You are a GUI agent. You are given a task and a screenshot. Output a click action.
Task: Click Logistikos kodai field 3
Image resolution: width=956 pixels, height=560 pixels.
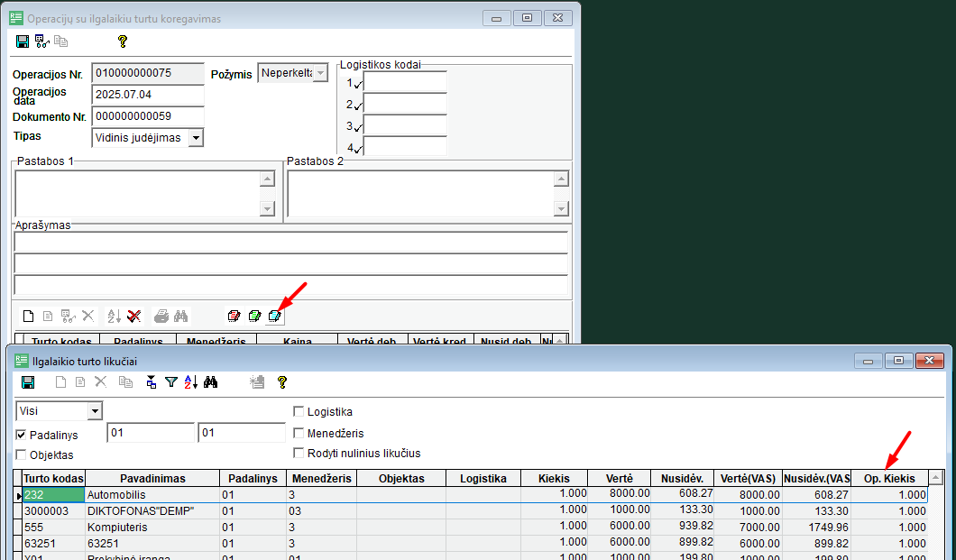click(406, 125)
